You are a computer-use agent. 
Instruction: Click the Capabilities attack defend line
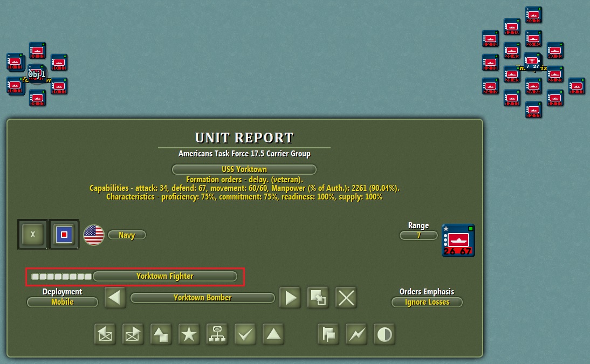[x=244, y=188]
